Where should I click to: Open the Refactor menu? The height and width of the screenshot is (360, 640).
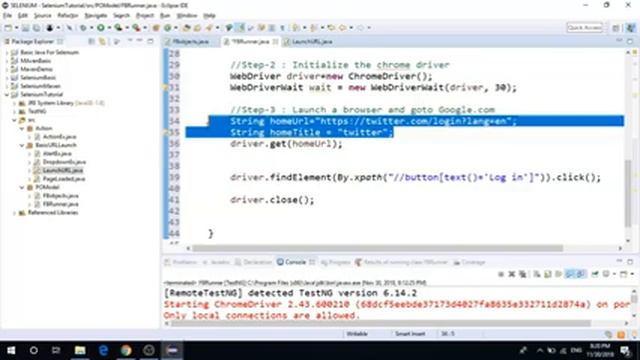click(x=68, y=16)
